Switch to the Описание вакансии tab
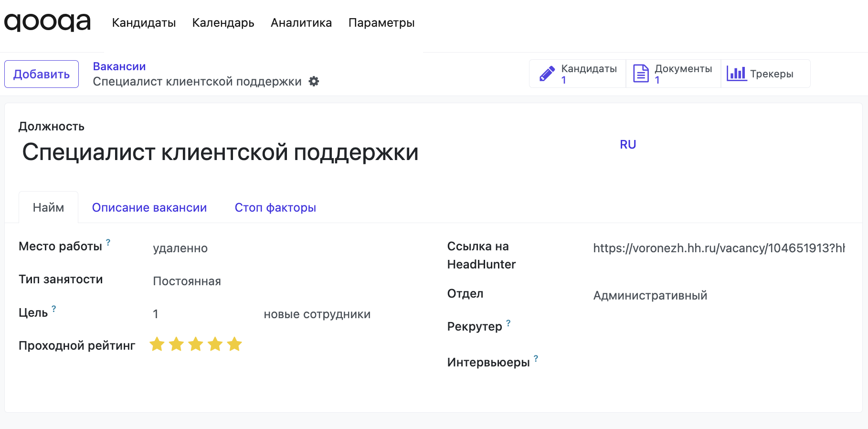Image resolution: width=868 pixels, height=429 pixels. tap(149, 208)
